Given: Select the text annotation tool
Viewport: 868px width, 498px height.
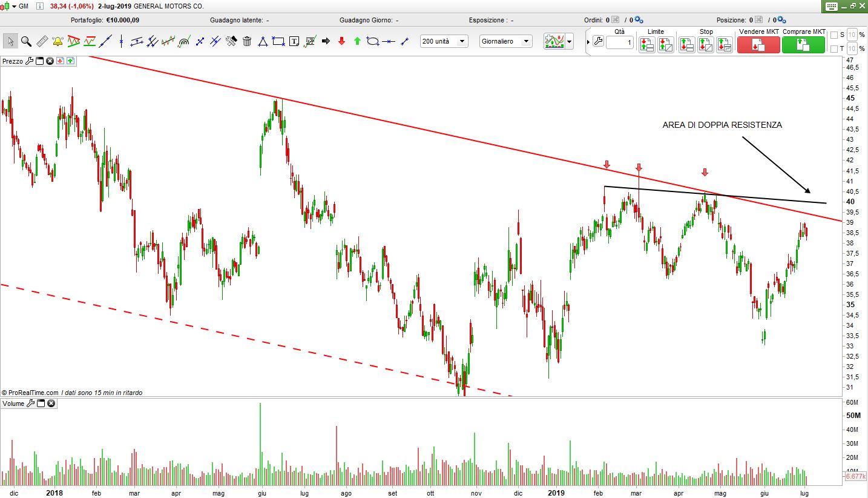Looking at the screenshot, I should point(294,41).
